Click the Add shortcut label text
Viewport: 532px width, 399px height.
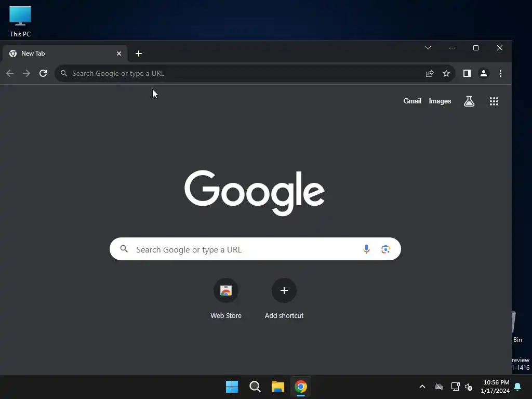point(284,315)
